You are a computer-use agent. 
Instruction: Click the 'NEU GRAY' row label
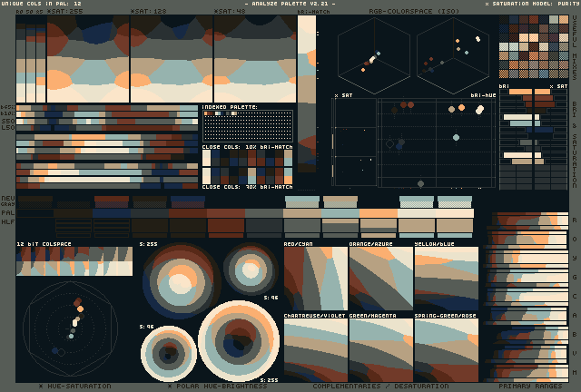(x=8, y=201)
